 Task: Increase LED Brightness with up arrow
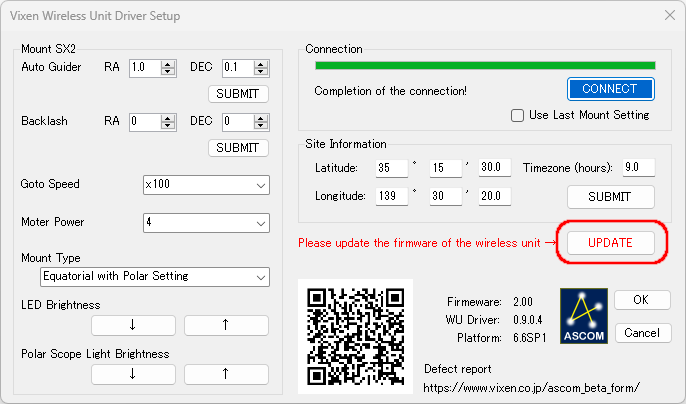click(x=226, y=325)
